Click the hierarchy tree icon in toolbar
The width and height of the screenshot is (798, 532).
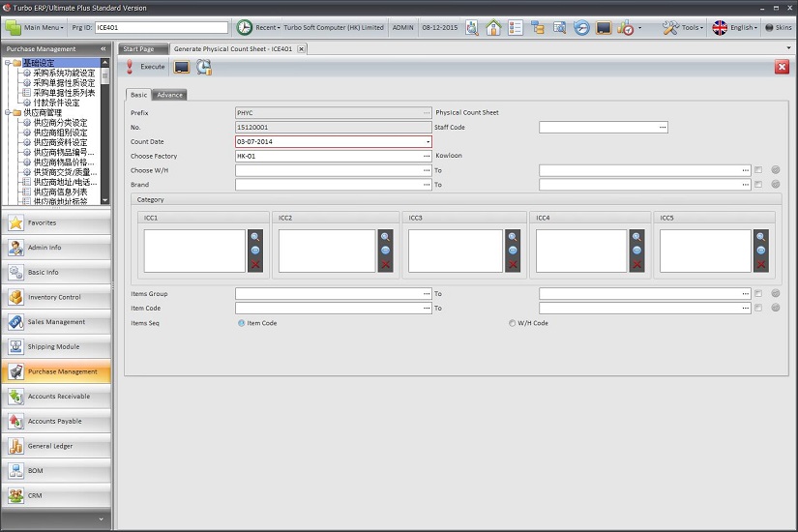(x=538, y=27)
